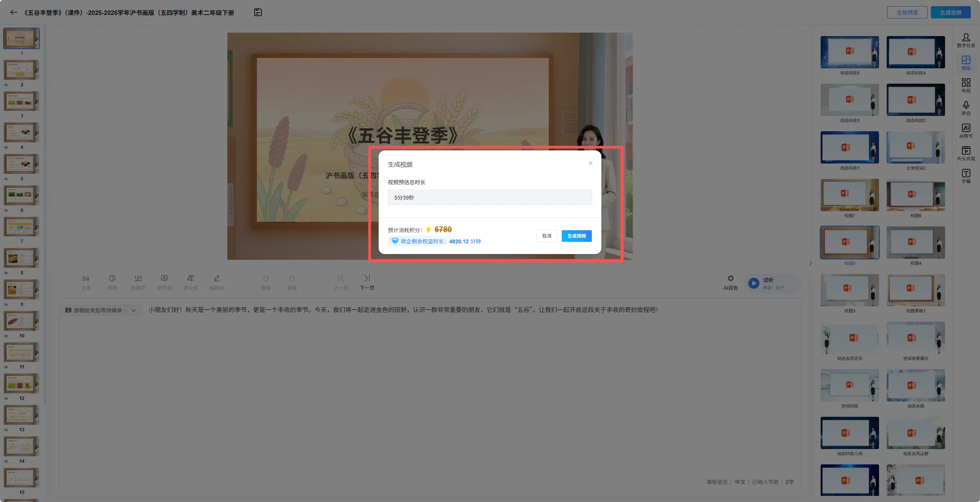This screenshot has height=502, width=980.
Task: Collapse the template panel with the side arrow
Action: point(810,263)
